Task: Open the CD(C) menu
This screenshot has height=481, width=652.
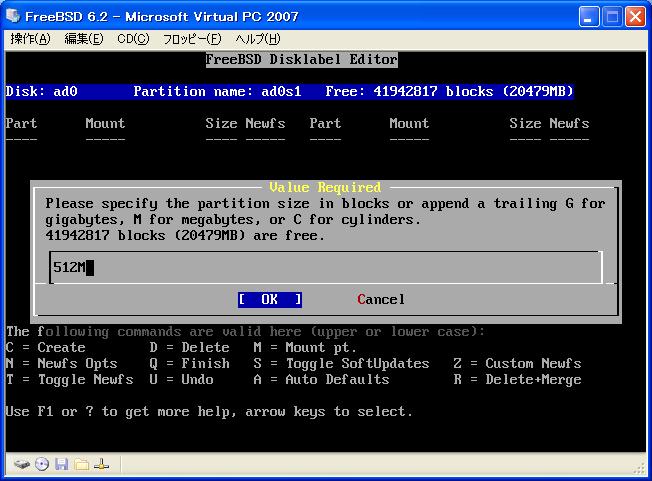Action: 133,39
